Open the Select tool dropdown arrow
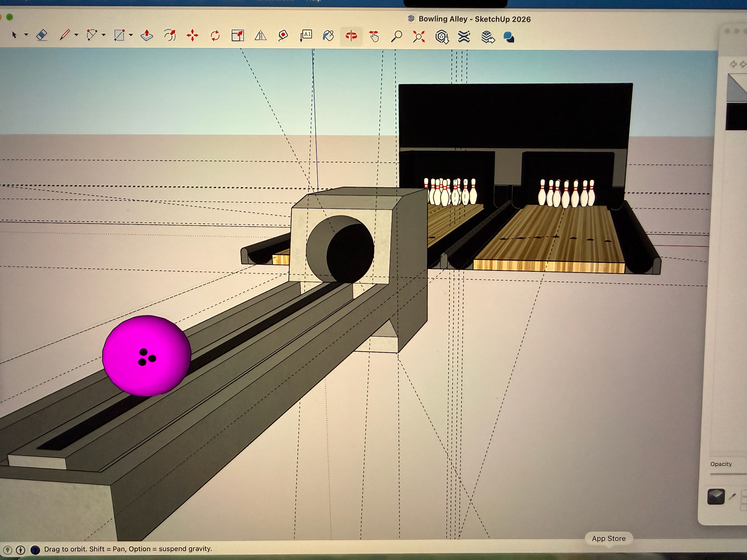Viewport: 747px width, 560px height. 26,35
